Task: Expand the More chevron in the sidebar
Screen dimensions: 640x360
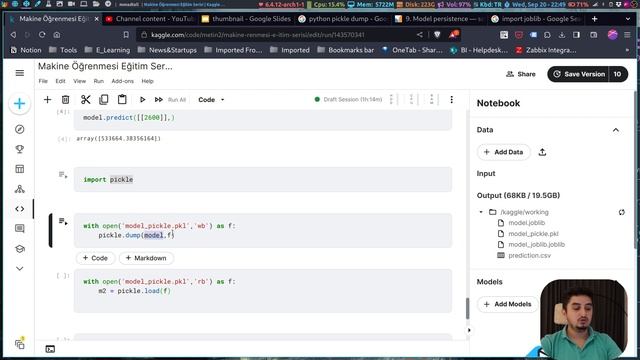Action: click(x=20, y=269)
